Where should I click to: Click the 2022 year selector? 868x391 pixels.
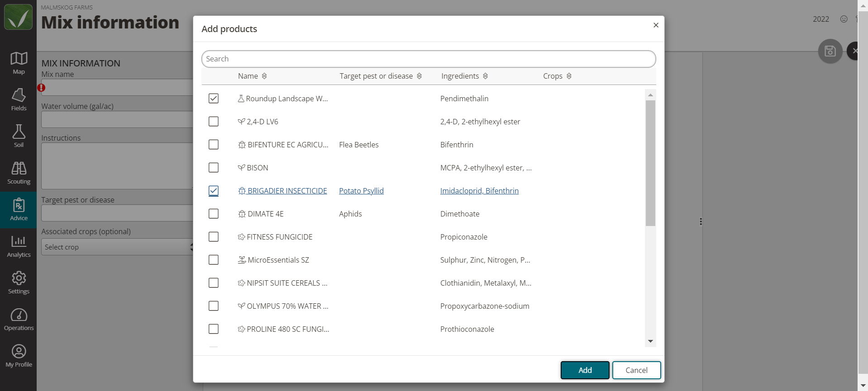(x=821, y=19)
